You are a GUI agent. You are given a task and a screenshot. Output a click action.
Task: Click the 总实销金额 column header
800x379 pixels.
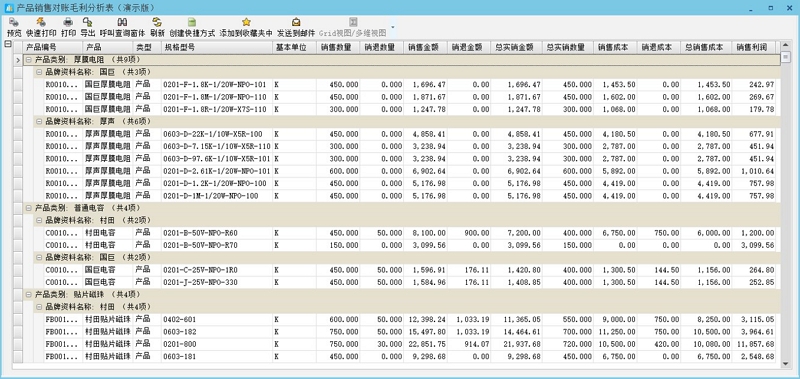point(517,47)
